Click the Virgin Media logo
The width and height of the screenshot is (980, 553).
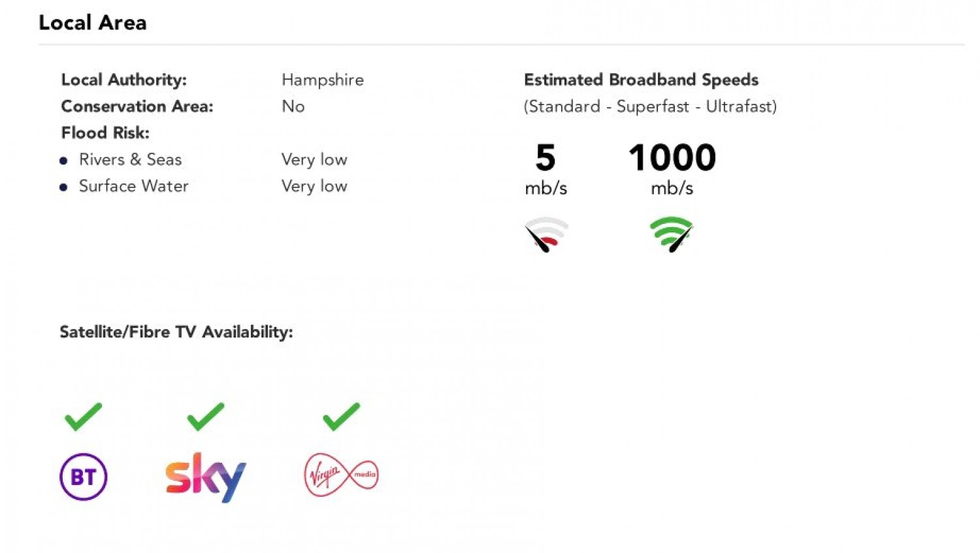click(341, 475)
